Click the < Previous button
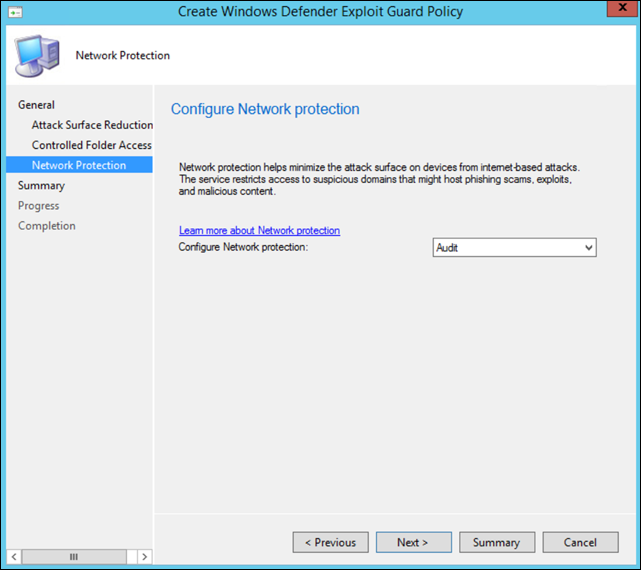The width and height of the screenshot is (641, 570). [x=330, y=542]
